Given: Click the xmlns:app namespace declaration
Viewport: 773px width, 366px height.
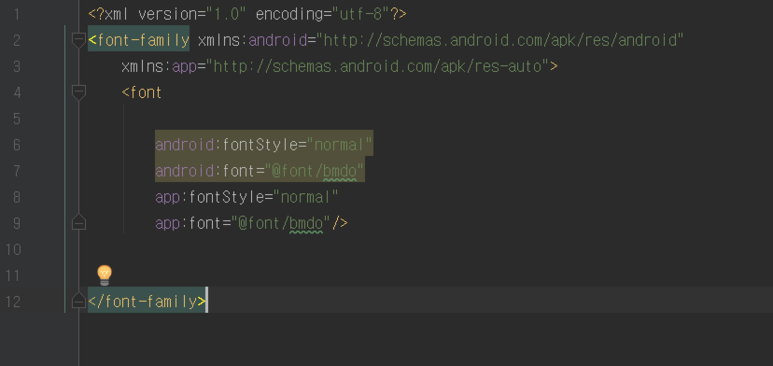Looking at the screenshot, I should (335, 66).
